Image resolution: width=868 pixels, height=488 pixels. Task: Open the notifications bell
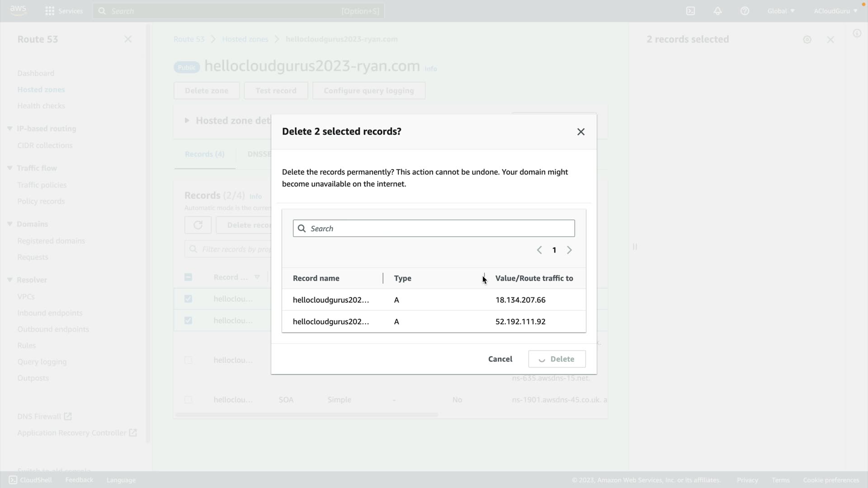(x=717, y=11)
